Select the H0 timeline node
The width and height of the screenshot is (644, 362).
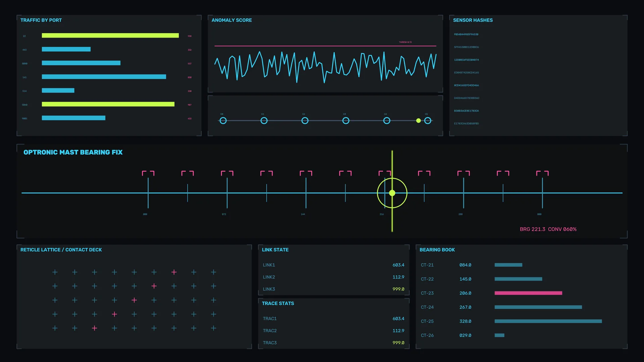[223, 121]
